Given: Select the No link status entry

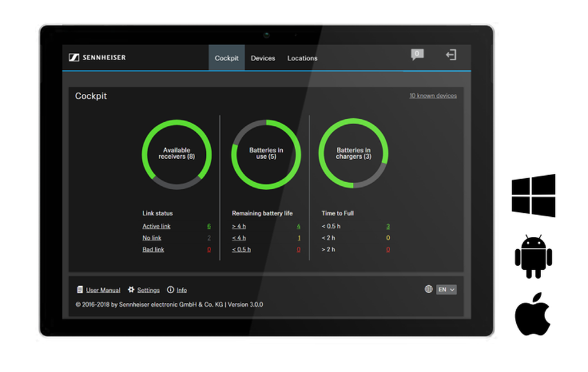Looking at the screenshot, I should [x=152, y=238].
